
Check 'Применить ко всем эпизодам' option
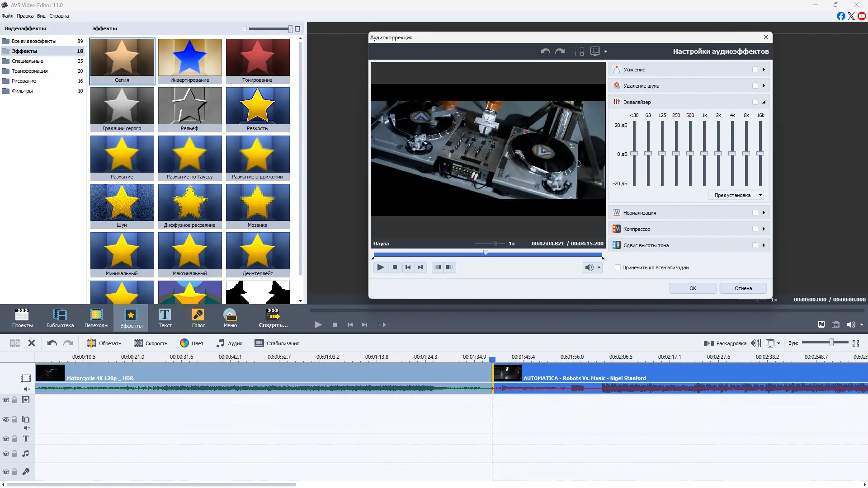(x=618, y=267)
